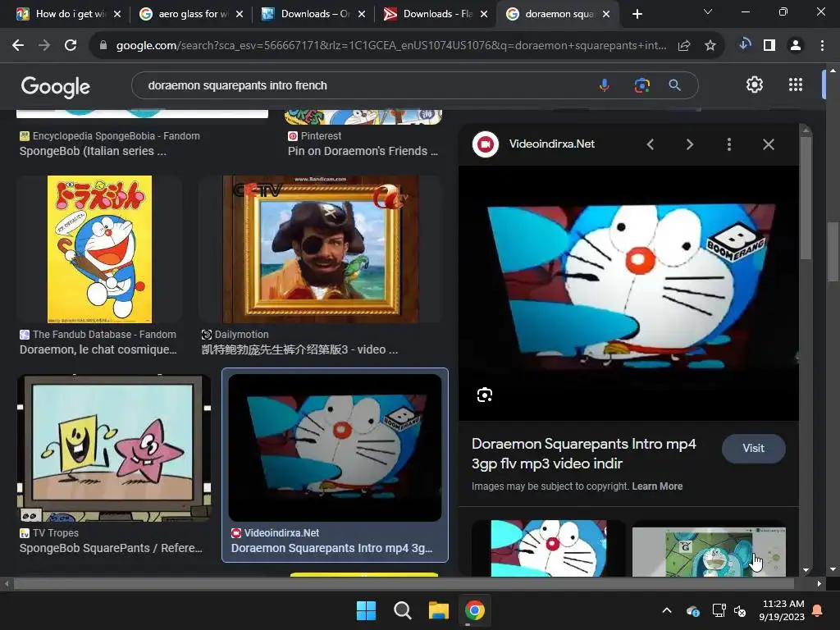The height and width of the screenshot is (630, 840).
Task: Go back using browser back arrow
Action: point(18,46)
